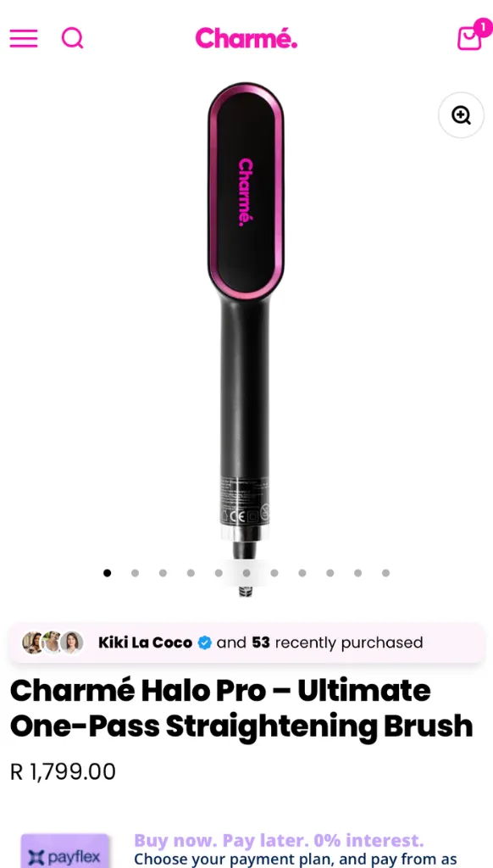The height and width of the screenshot is (868, 493).
Task: Go to the Charmé logo homepage
Action: click(x=246, y=38)
